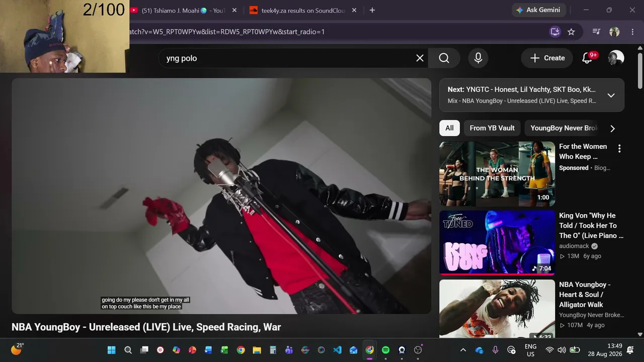Switch input language from ENG US
This screenshot has width=644, height=362.
coord(530,350)
